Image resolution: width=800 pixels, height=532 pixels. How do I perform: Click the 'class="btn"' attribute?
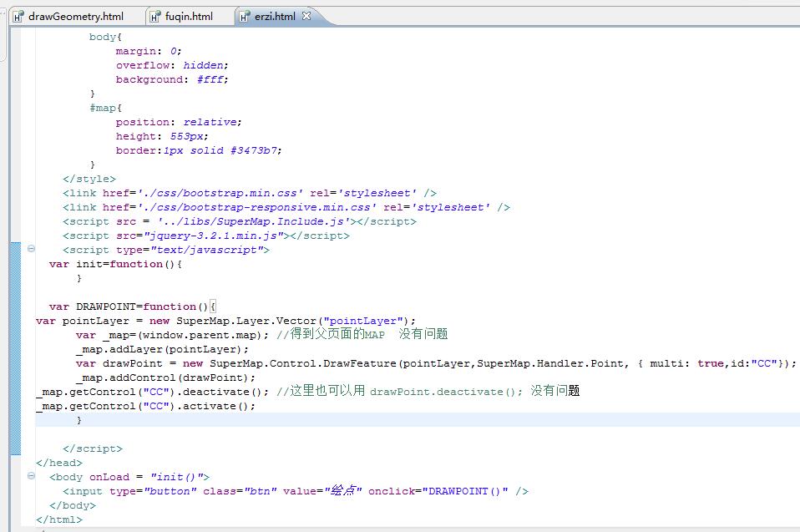(240, 491)
